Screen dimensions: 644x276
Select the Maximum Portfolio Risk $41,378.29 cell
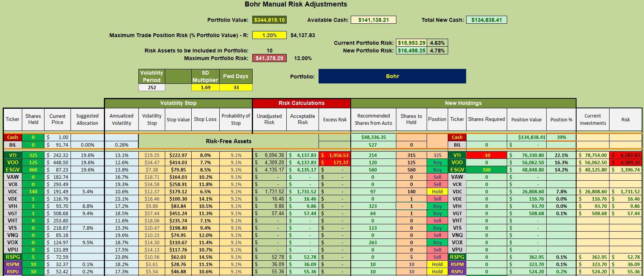click(269, 58)
